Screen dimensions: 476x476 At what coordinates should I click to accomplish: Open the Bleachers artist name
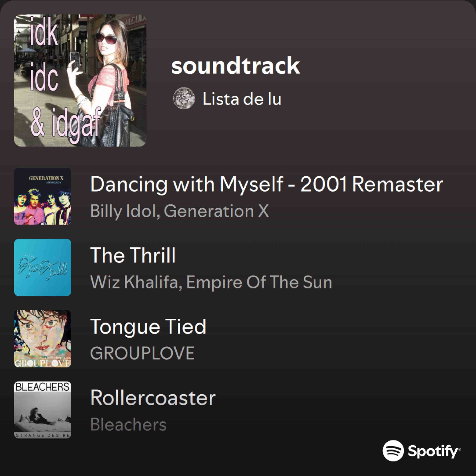(128, 424)
